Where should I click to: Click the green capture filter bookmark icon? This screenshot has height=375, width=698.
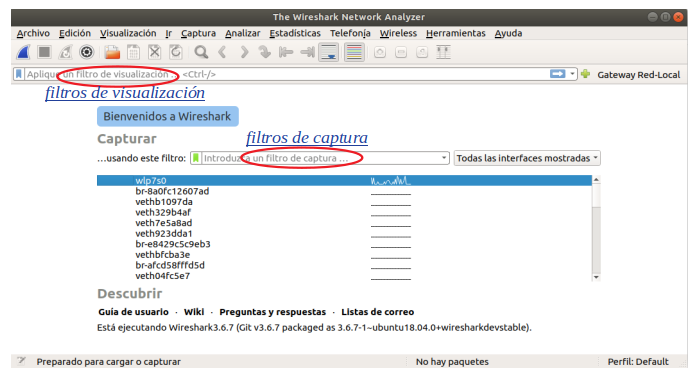pyautogui.click(x=196, y=158)
